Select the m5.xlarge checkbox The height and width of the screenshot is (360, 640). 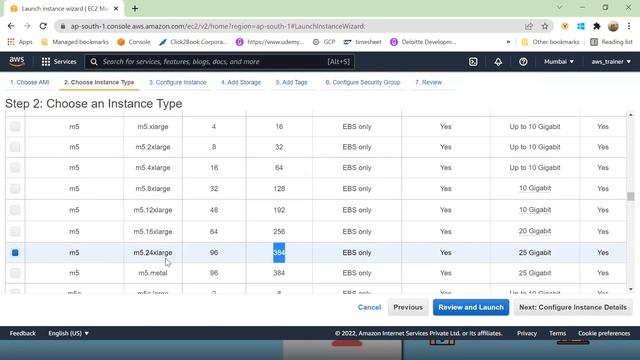point(15,127)
